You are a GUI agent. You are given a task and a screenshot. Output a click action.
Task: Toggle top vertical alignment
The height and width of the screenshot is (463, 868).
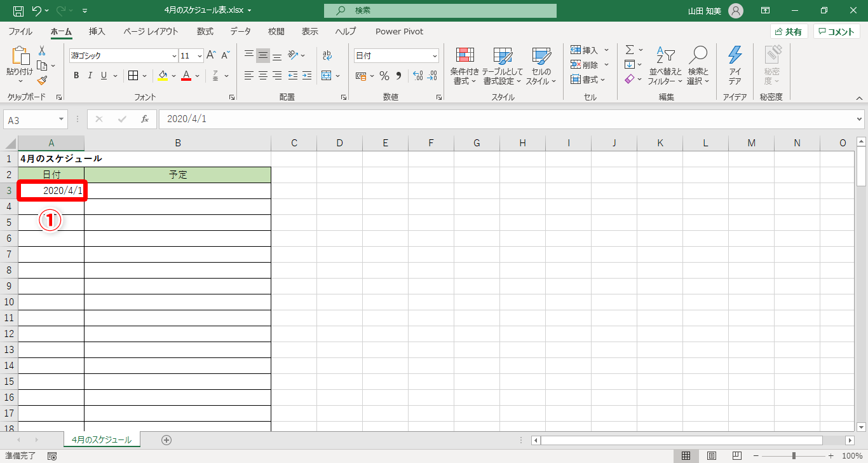pos(249,55)
